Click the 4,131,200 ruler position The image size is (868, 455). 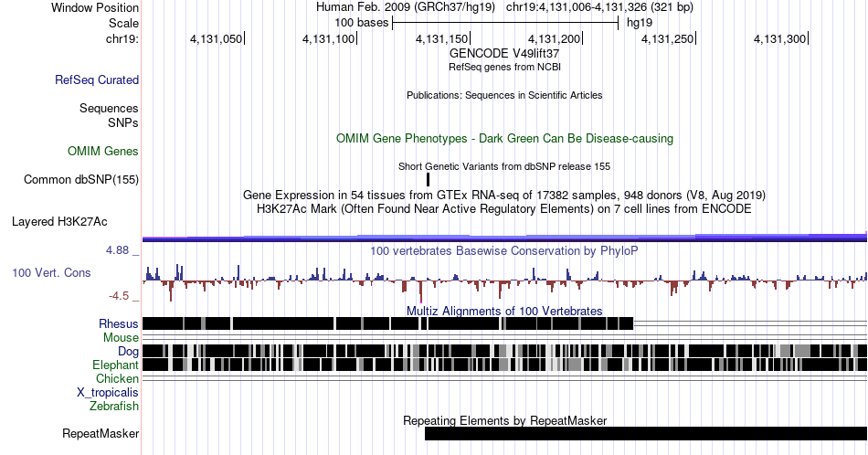pyautogui.click(x=555, y=38)
